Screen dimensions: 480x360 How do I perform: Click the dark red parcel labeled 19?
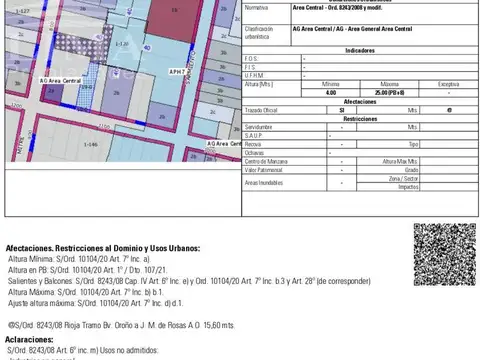pyautogui.click(x=173, y=19)
